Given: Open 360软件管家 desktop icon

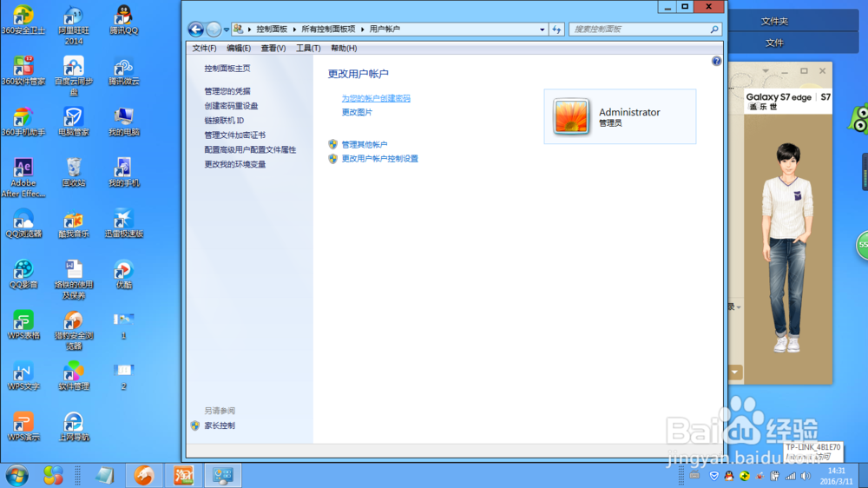Looking at the screenshot, I should coord(23,71).
